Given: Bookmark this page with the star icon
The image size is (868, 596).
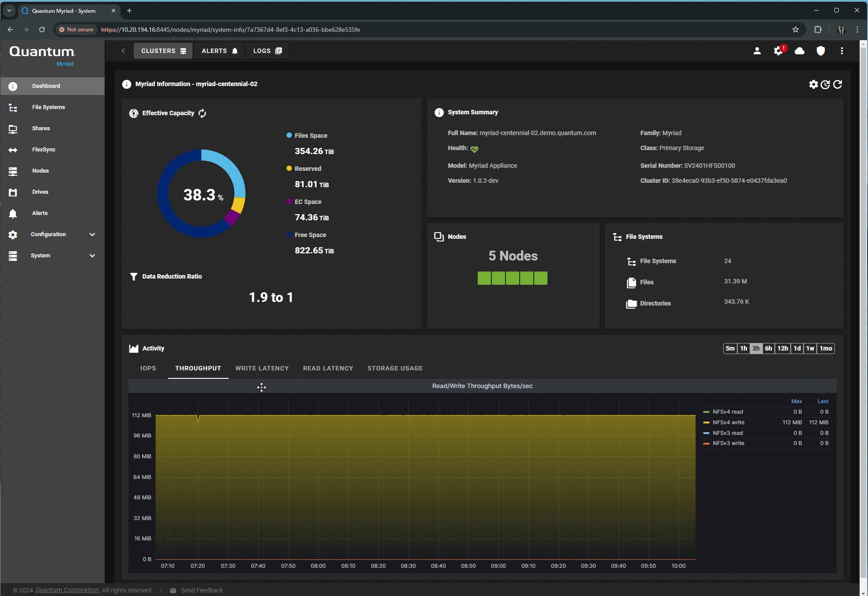Looking at the screenshot, I should 796,30.
